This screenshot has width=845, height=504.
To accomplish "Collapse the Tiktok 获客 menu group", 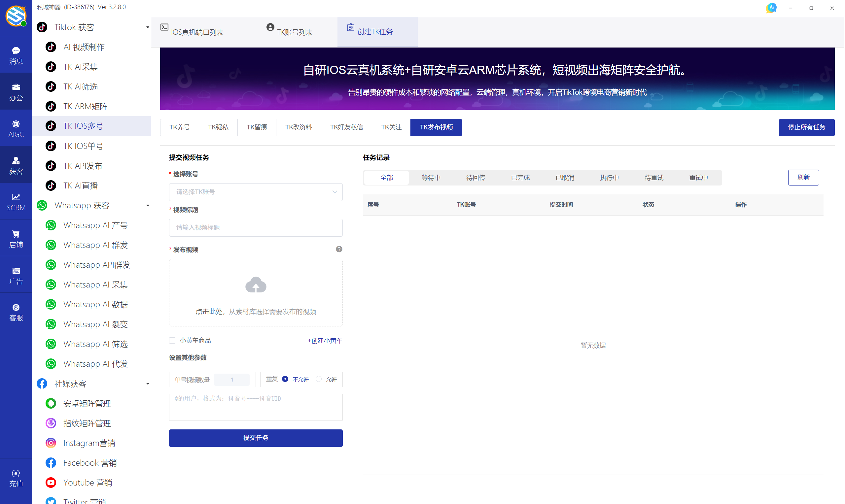I will point(148,27).
